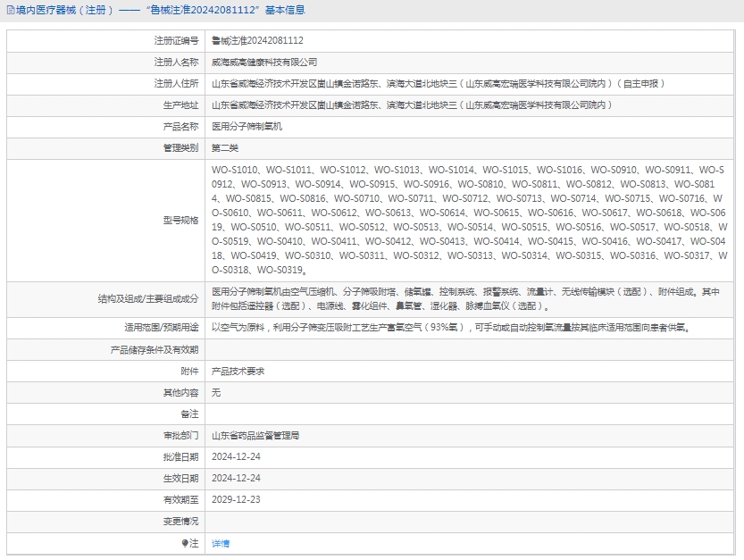Click the 变更情况 row label
The width and height of the screenshot is (744, 560).
pos(180,521)
